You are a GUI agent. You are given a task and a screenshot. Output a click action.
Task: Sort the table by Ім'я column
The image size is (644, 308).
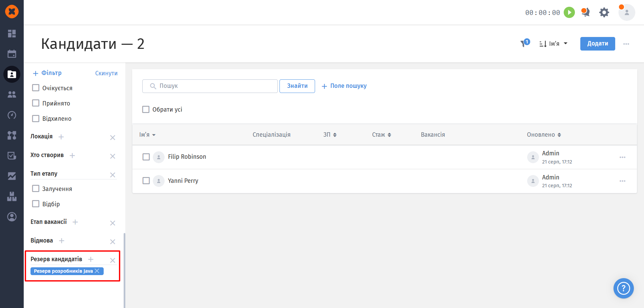[147, 135]
